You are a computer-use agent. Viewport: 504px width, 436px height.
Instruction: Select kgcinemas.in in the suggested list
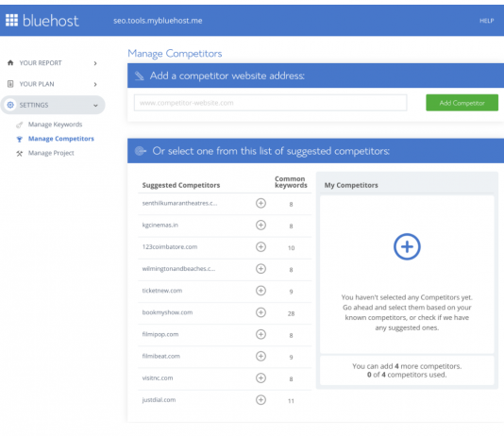pos(160,225)
